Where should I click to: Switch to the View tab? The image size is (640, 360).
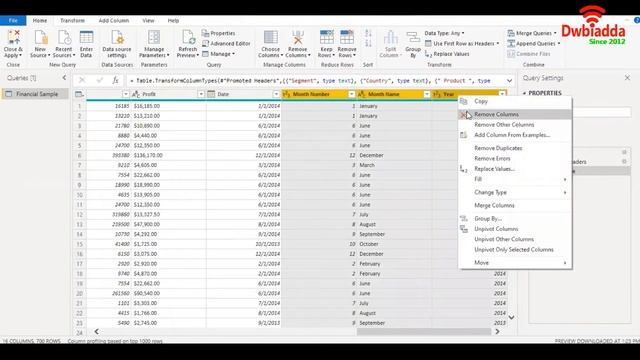(x=148, y=20)
